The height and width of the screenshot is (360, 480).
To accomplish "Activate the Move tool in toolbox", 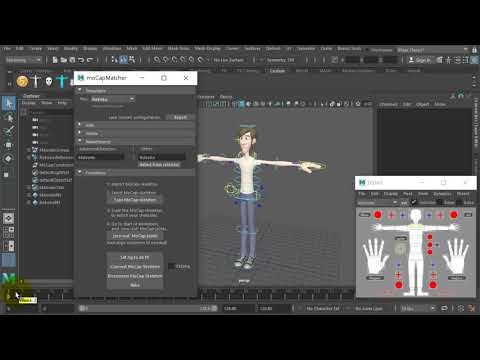I will click(9, 145).
